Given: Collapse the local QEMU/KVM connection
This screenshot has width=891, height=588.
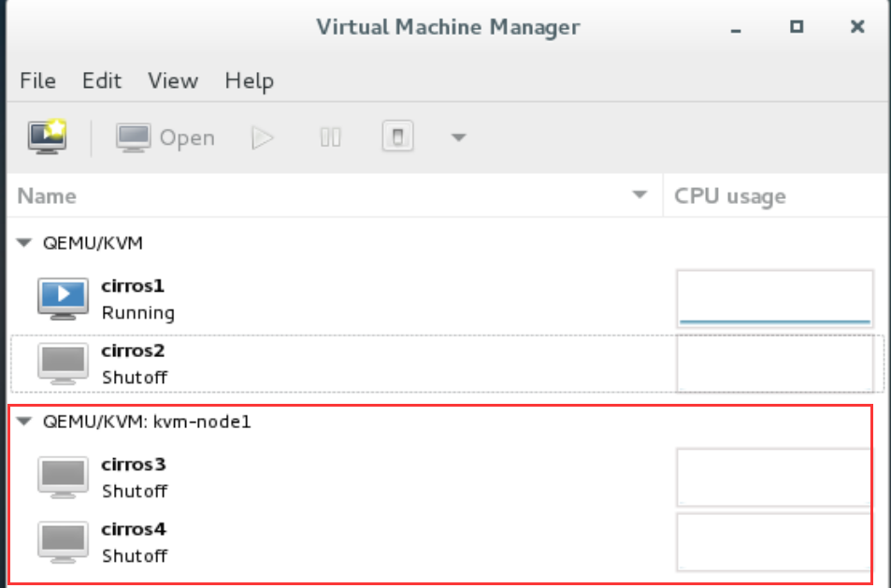Looking at the screenshot, I should pos(24,243).
